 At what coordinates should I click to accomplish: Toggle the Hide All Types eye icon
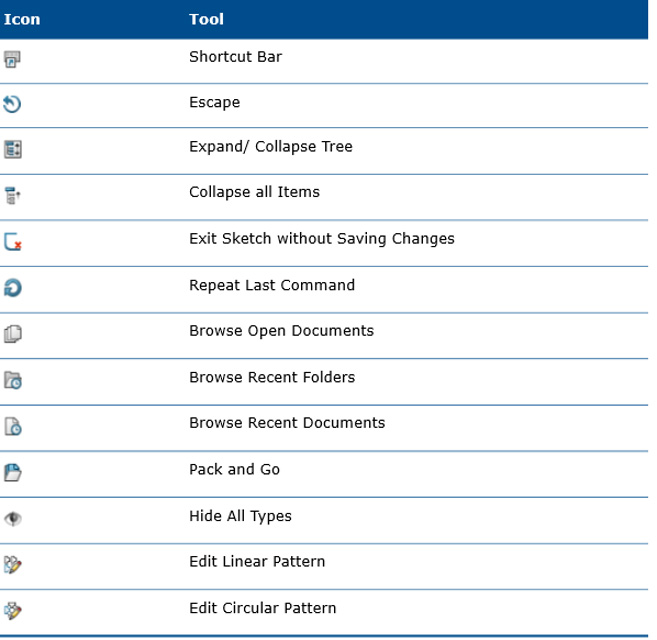point(13,519)
